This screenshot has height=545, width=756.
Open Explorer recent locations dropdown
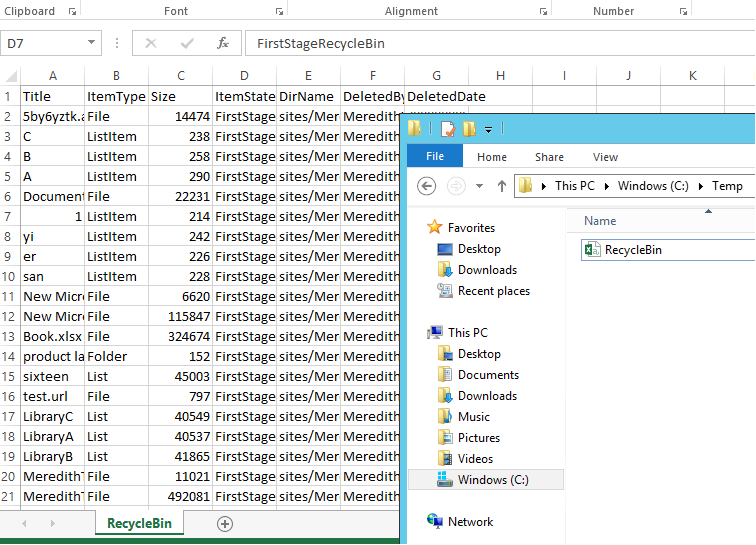[x=479, y=186]
